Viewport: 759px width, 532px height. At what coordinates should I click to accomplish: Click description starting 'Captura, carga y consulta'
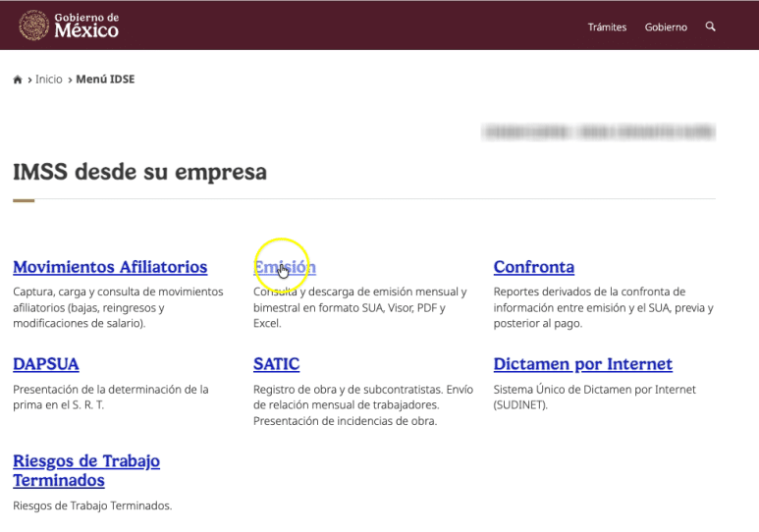pos(118,307)
